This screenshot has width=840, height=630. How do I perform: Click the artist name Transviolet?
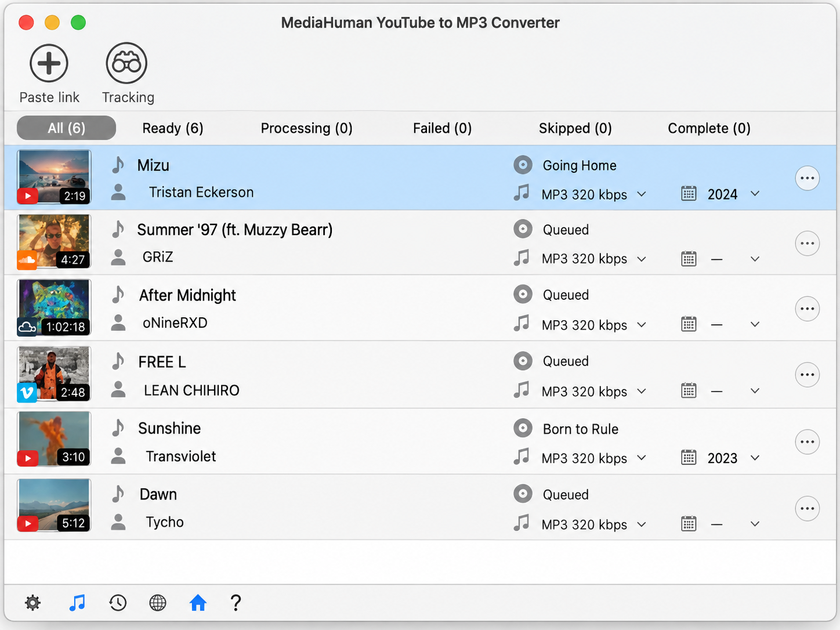tap(180, 457)
